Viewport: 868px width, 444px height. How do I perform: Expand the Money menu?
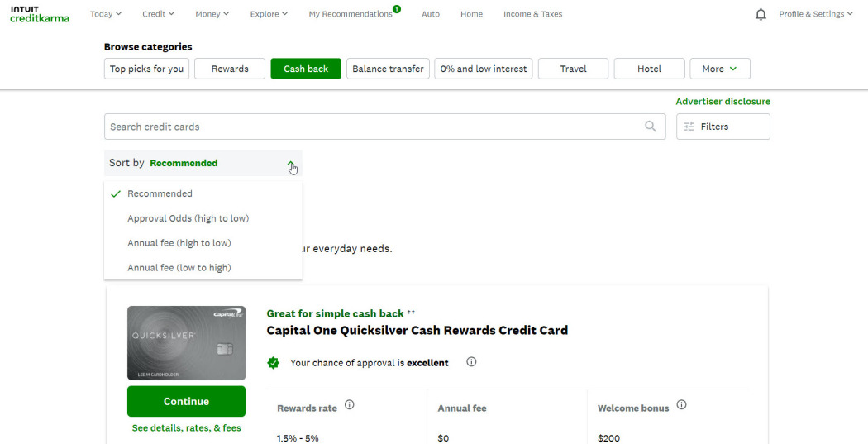[212, 14]
